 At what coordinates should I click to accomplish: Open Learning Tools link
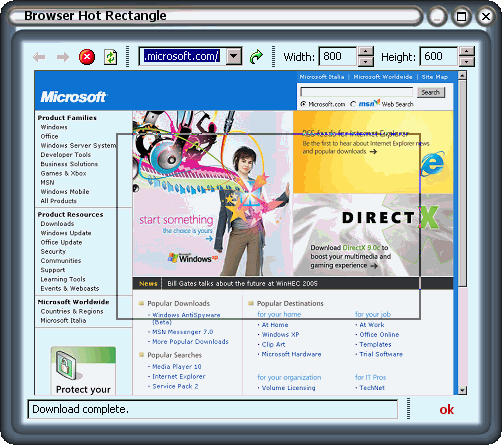63,279
